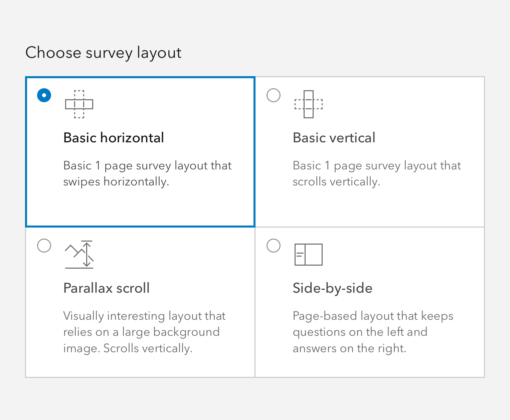Image resolution: width=510 pixels, height=420 pixels.
Task: Click the Side-by-side panel icon
Action: (x=308, y=254)
